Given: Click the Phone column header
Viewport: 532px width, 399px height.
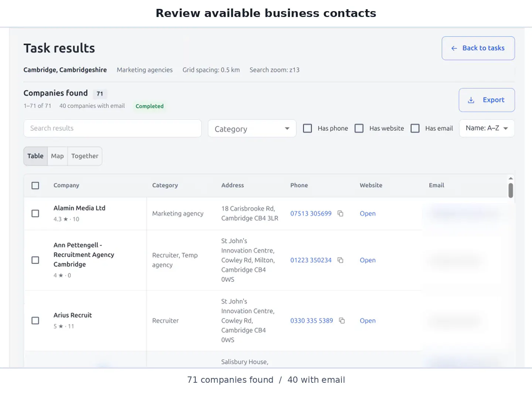Looking at the screenshot, I should click(x=299, y=185).
